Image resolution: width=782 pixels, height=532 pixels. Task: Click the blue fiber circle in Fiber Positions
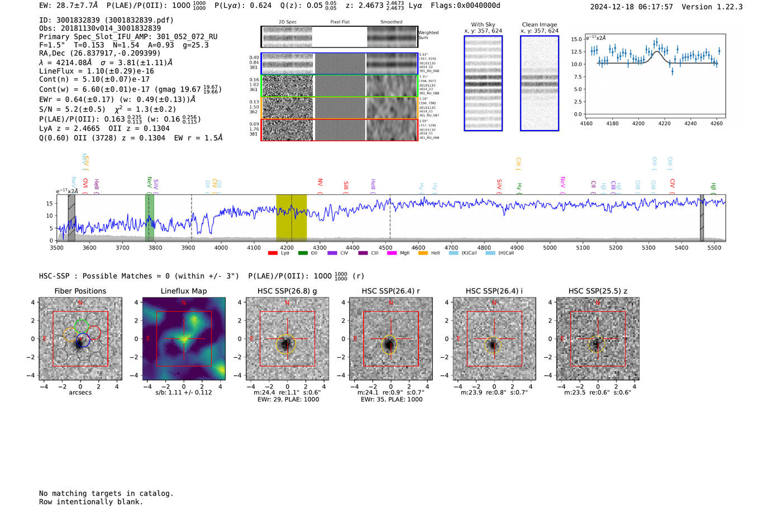(83, 340)
